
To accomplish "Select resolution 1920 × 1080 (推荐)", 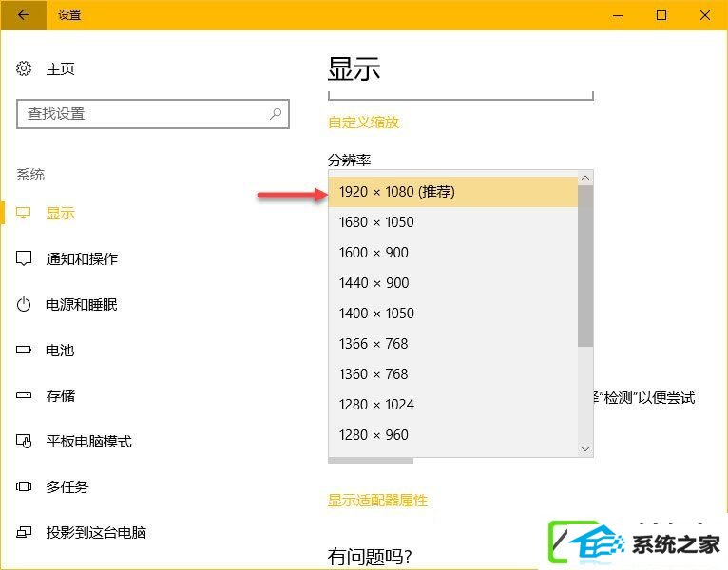I will point(453,192).
